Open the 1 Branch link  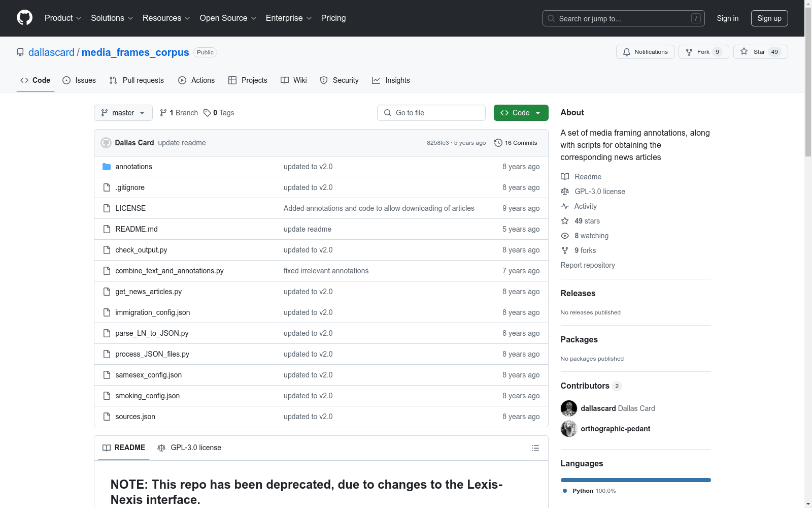pyautogui.click(x=179, y=113)
